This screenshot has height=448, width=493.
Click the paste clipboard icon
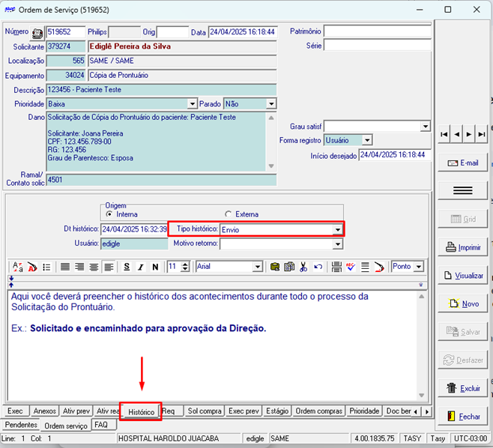coord(275,267)
